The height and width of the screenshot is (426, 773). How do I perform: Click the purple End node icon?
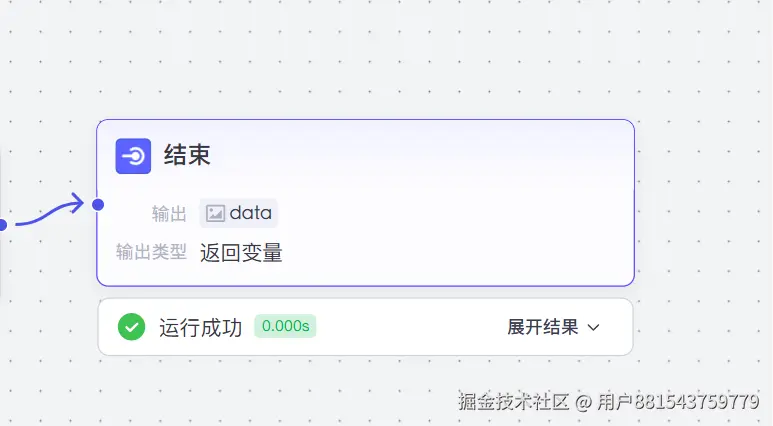click(x=133, y=156)
